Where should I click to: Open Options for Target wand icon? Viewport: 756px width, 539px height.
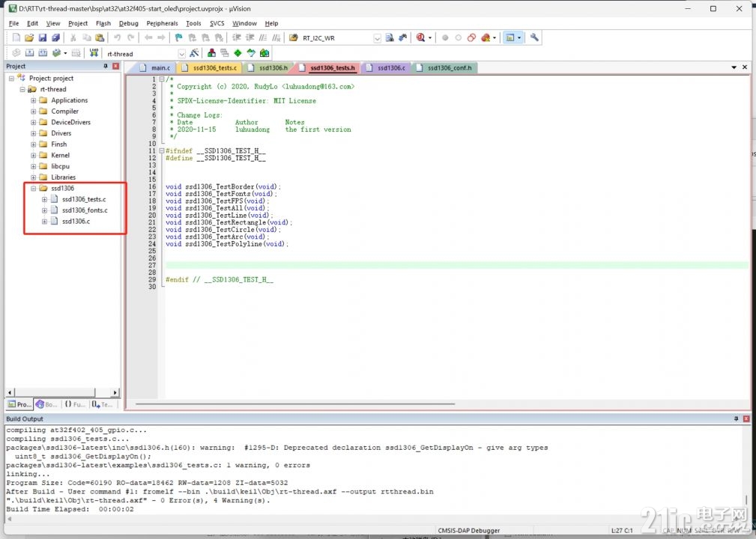[x=194, y=53]
